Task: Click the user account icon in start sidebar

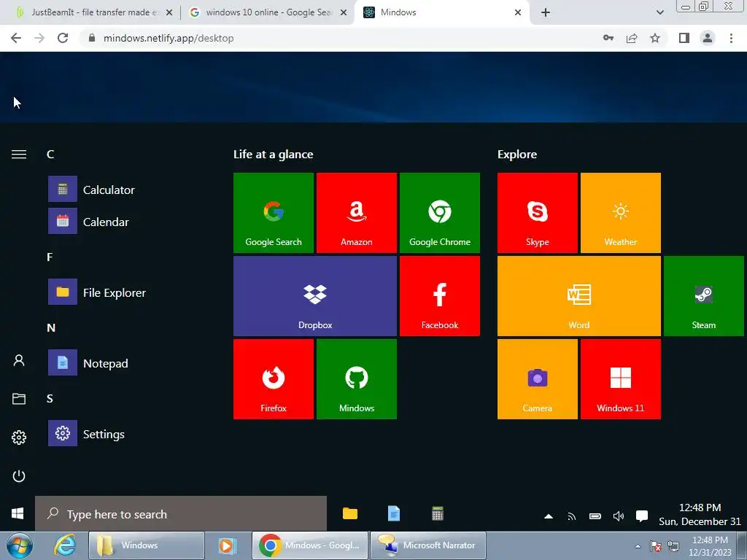Action: click(19, 360)
